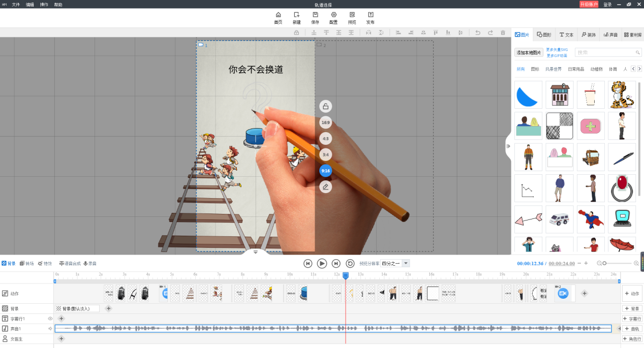
Task: Open the 声音 (Sound) material panel
Action: click(x=611, y=35)
